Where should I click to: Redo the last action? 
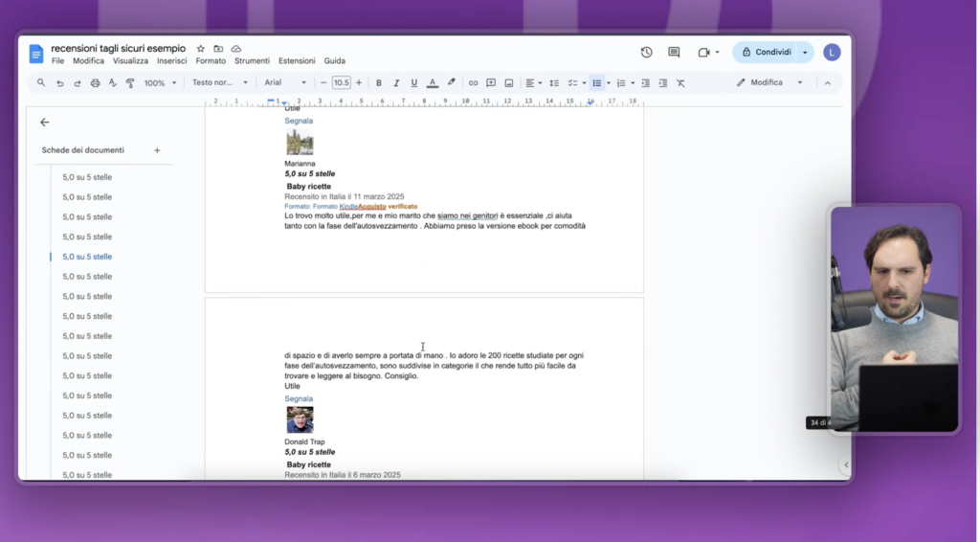pos(77,83)
